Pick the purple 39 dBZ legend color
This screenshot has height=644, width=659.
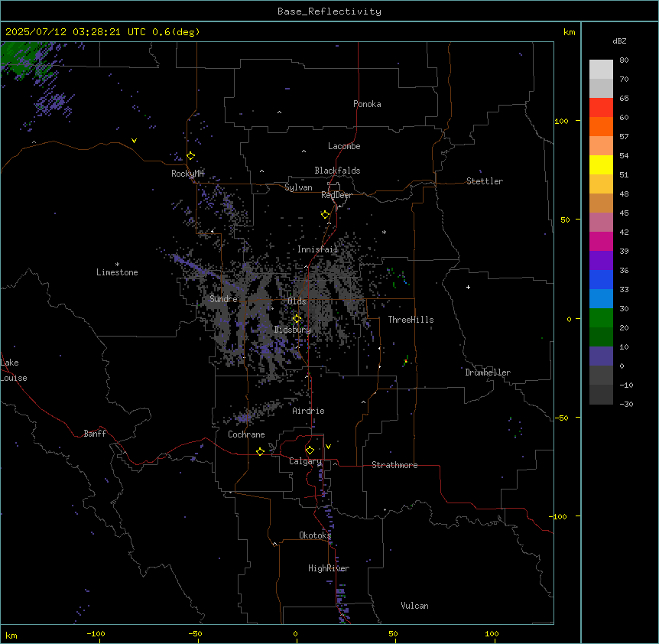point(601,260)
